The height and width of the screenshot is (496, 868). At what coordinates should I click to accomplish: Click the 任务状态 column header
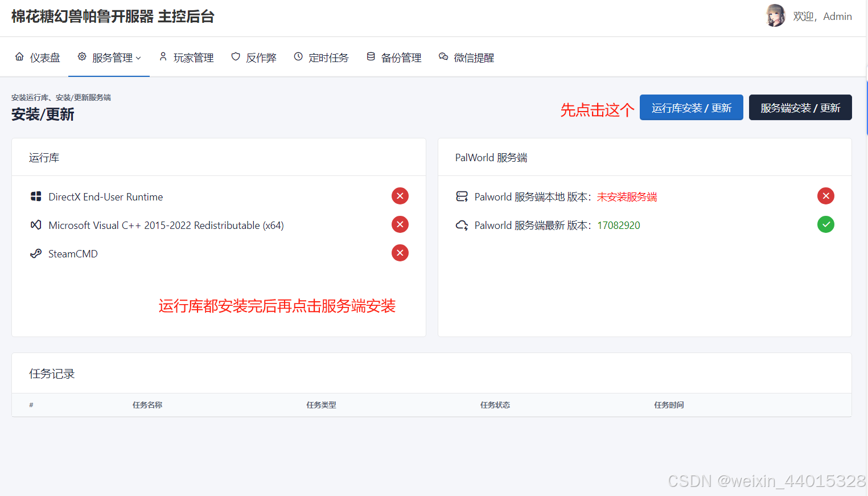[x=495, y=405]
